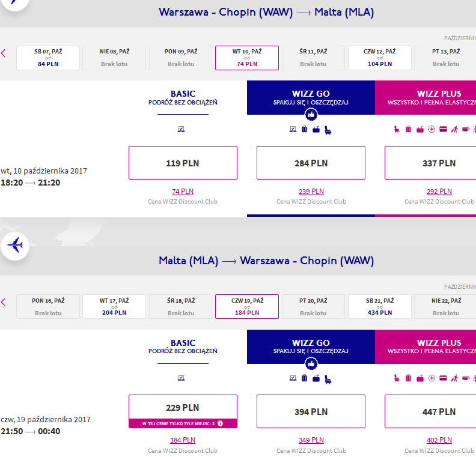
Task: Click outbound WIZZ PLUS column header
Action: pos(426,98)
